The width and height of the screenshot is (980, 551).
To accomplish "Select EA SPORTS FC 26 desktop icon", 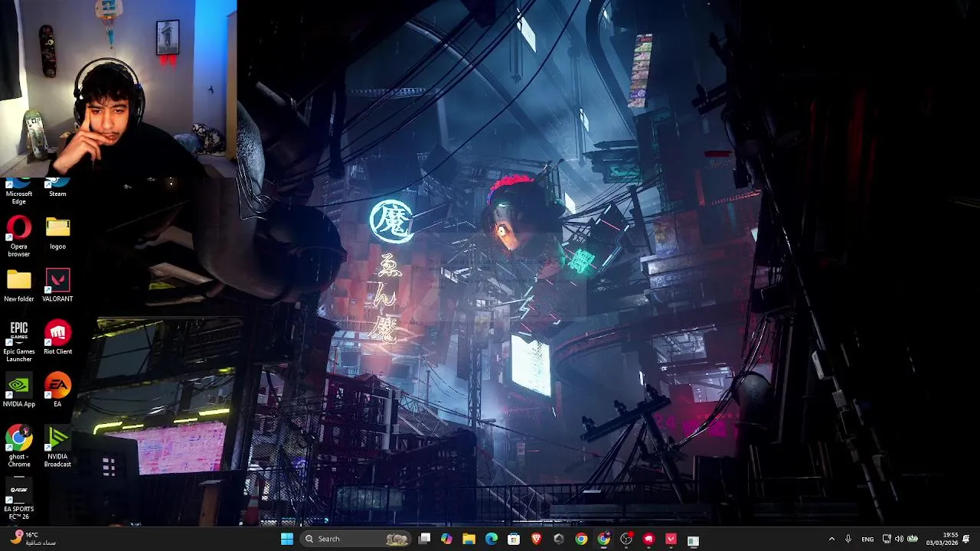I will click(x=19, y=499).
